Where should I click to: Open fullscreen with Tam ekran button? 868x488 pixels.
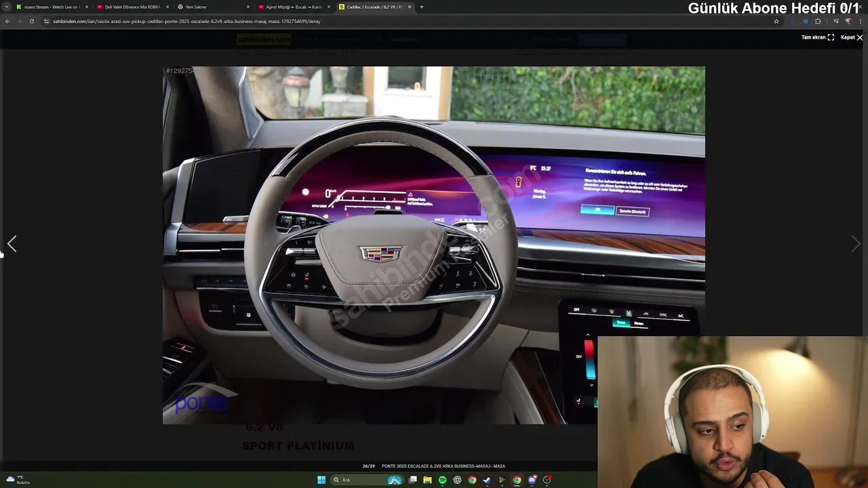pos(818,37)
